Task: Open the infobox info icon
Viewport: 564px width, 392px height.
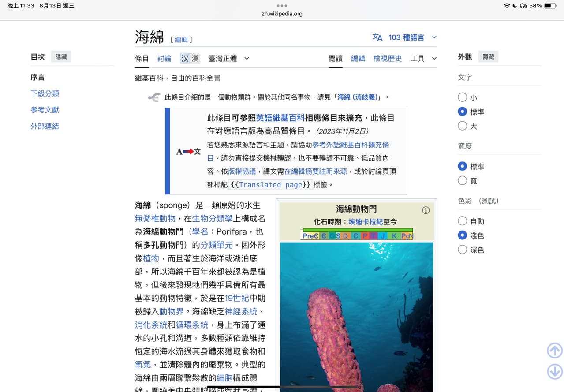Action: point(426,210)
